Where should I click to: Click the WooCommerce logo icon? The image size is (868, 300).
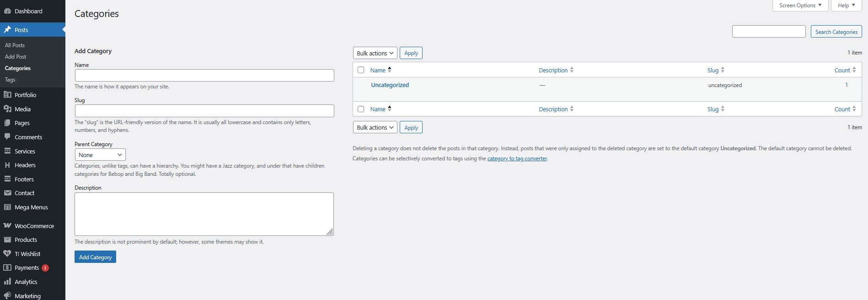(7, 226)
